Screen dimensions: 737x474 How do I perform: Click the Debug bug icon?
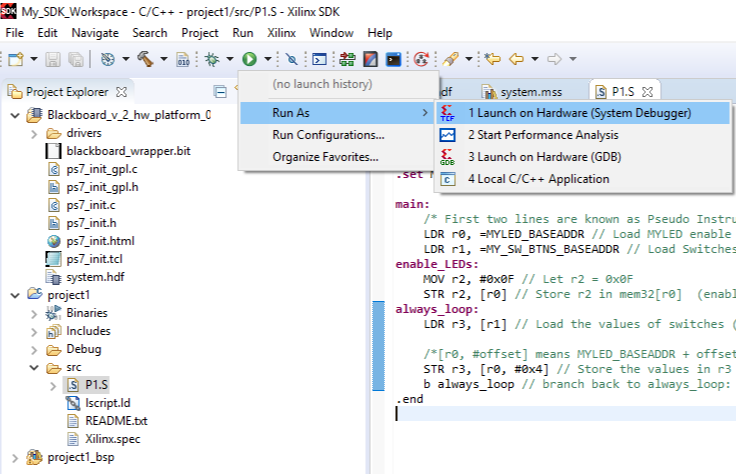(x=212, y=59)
